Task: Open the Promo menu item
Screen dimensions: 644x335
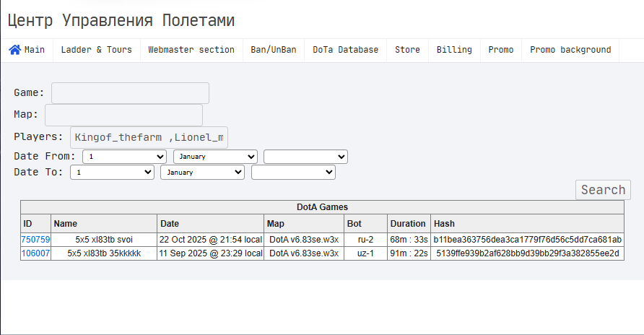Action: pos(500,50)
